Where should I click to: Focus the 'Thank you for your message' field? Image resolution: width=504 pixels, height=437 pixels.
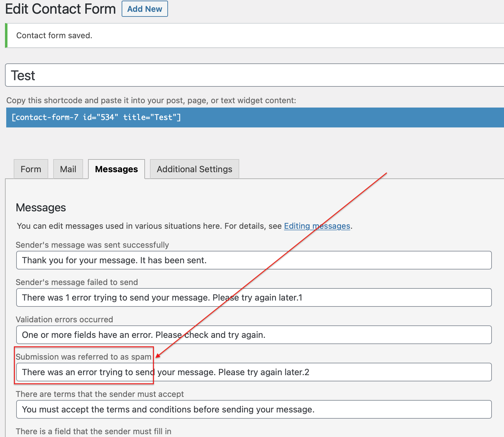pos(254,260)
